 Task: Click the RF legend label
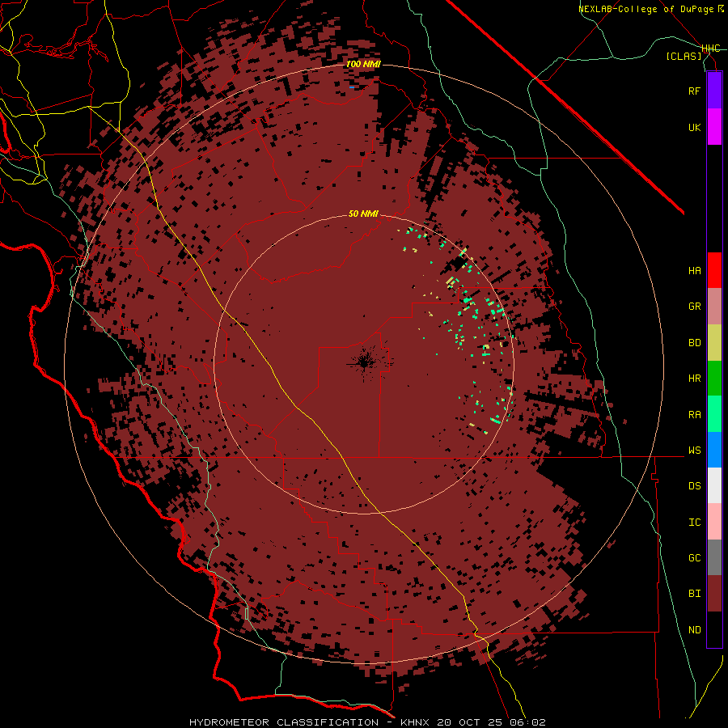[694, 91]
